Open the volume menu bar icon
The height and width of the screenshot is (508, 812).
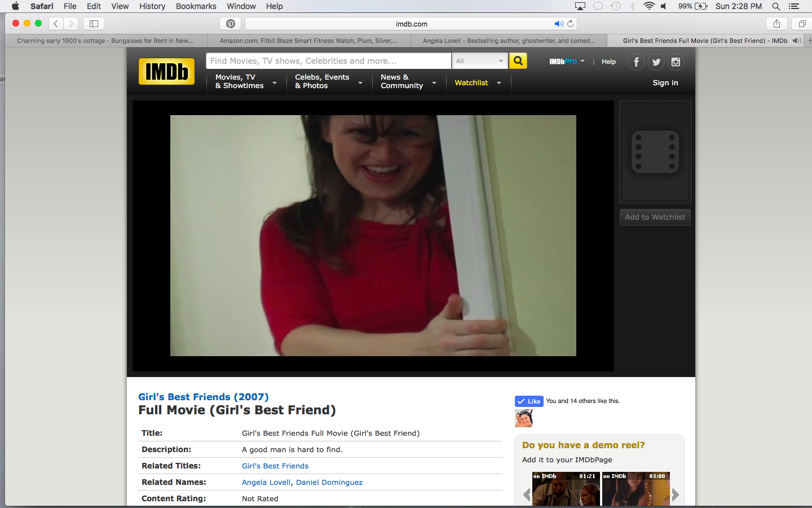[664, 6]
